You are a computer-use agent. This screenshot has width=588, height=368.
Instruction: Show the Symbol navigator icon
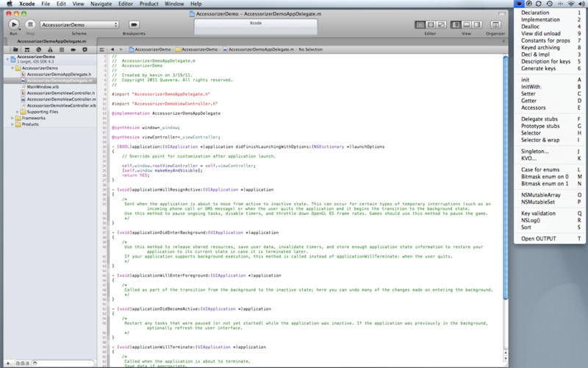27,49
